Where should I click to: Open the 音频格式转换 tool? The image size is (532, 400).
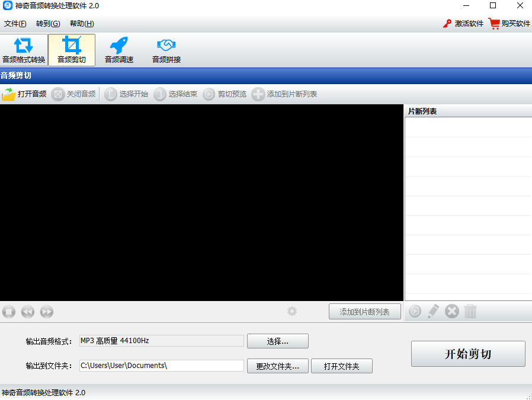(24, 50)
